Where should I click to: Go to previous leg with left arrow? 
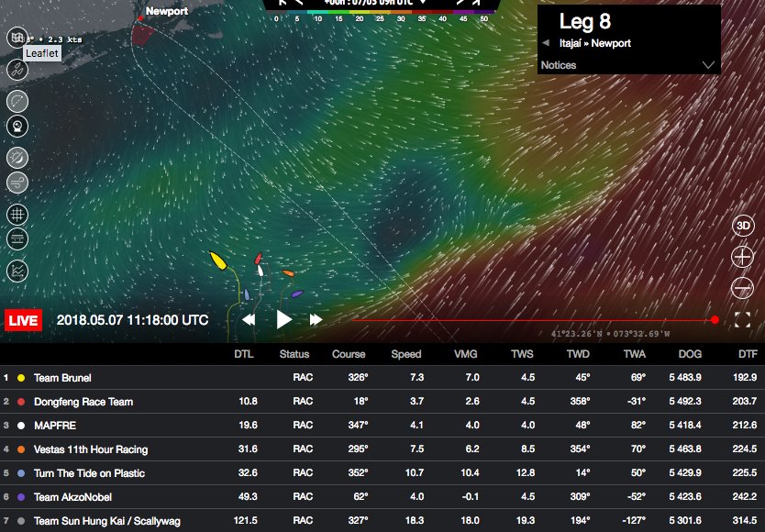click(x=546, y=43)
